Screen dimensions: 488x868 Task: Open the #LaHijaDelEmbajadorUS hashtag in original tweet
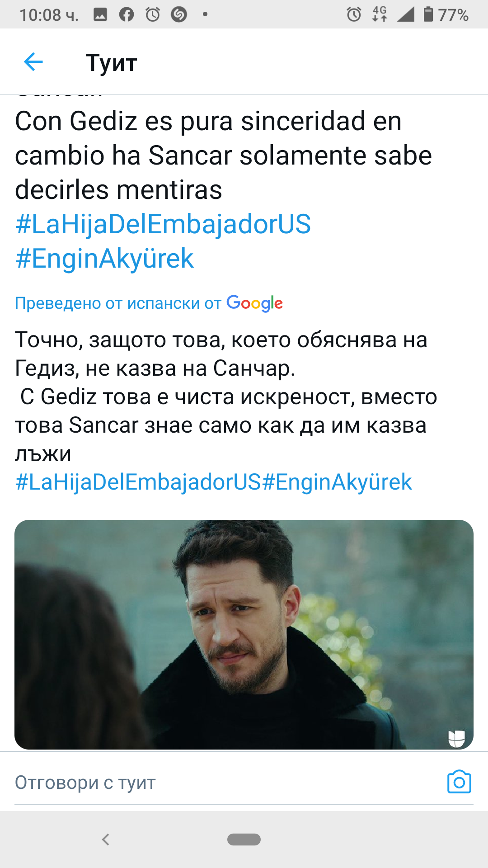click(x=163, y=224)
